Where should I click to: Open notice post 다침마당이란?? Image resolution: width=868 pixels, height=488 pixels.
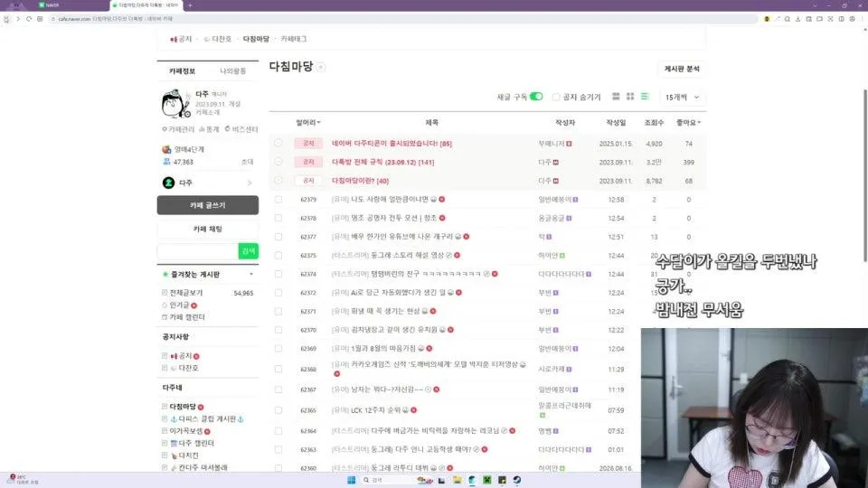[x=361, y=181]
